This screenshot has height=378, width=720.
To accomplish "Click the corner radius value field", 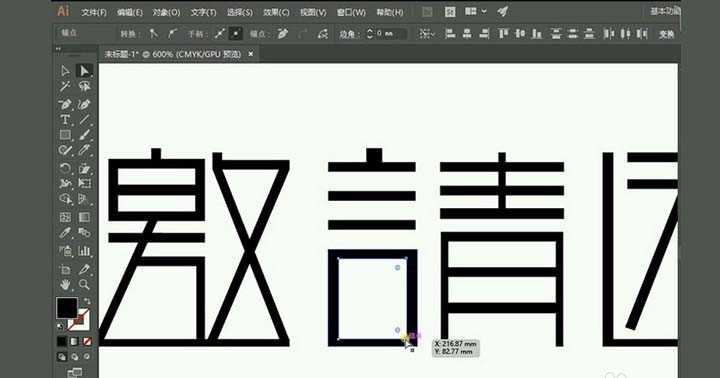I will [391, 34].
